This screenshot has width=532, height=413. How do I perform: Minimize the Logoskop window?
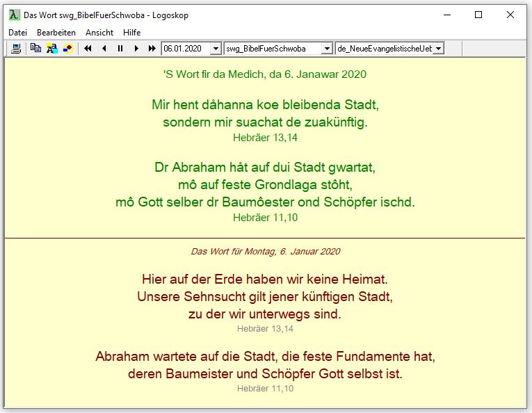tap(447, 15)
